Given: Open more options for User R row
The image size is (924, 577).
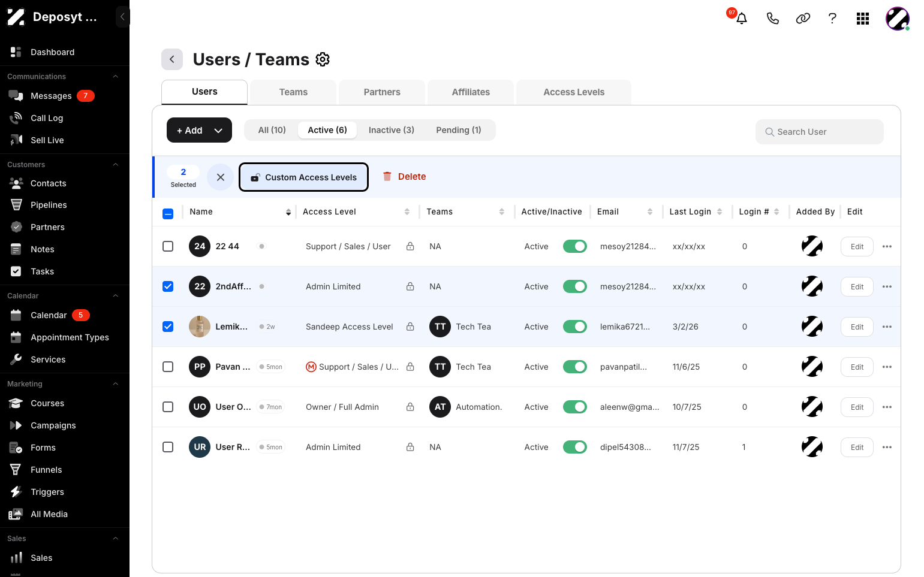Looking at the screenshot, I should [x=887, y=447].
